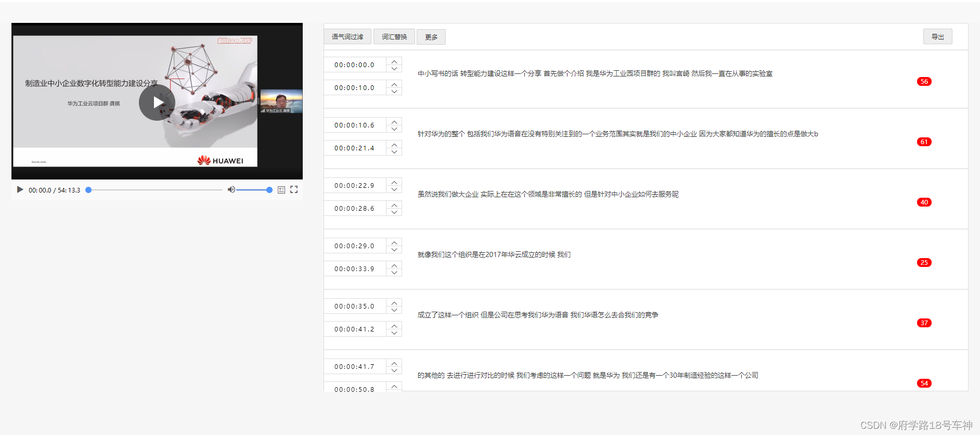Decrease the 00:00:41.2 time with down arrow
This screenshot has height=435, width=980.
pyautogui.click(x=394, y=333)
